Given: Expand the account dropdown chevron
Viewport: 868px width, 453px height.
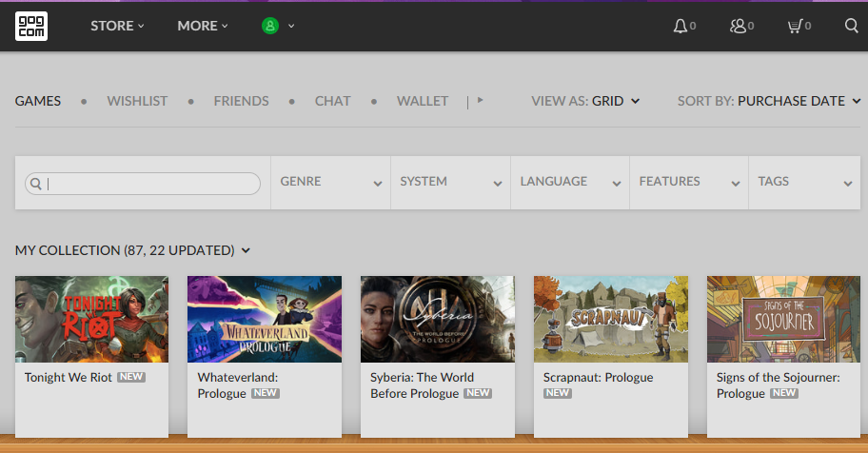Looking at the screenshot, I should click(x=291, y=26).
